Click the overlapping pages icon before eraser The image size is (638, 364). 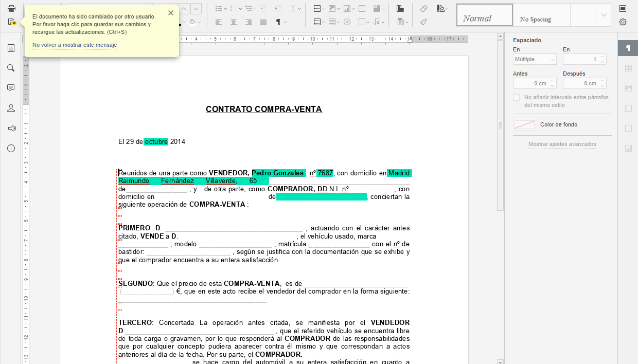(400, 9)
